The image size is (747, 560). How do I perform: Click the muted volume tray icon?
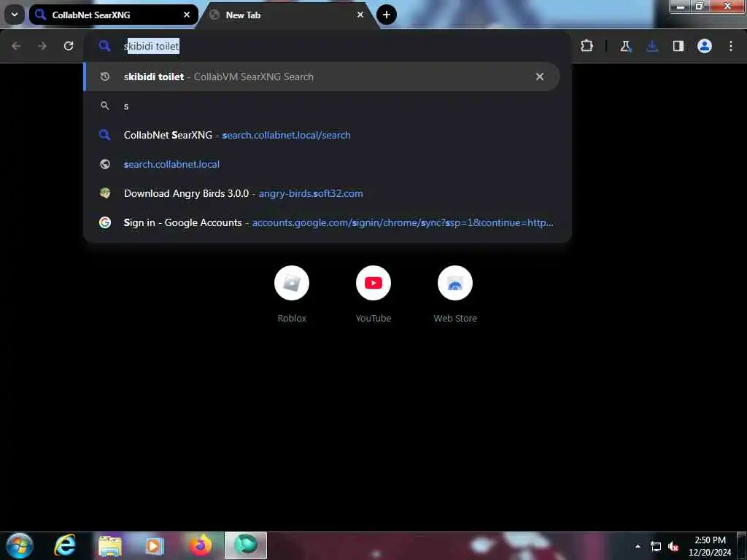673,547
